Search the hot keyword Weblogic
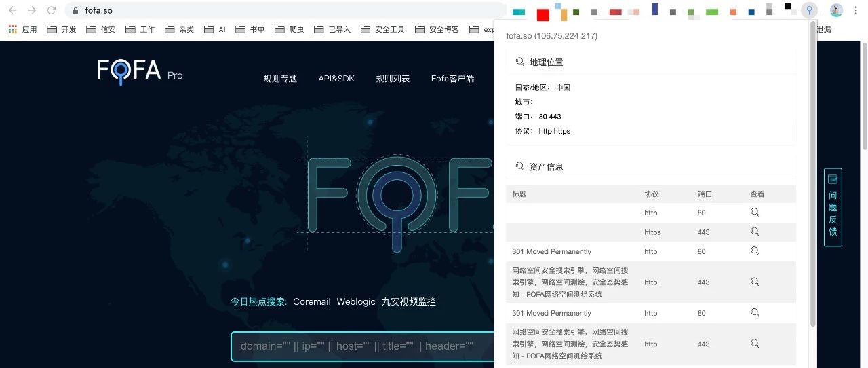868x368 pixels. pos(356,301)
